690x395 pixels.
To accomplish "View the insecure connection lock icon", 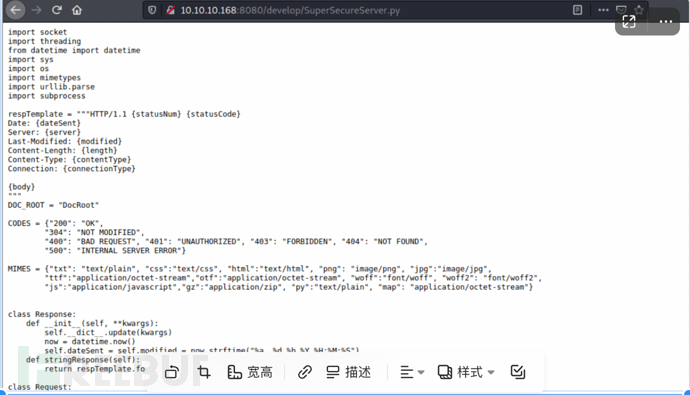I will pos(170,10).
